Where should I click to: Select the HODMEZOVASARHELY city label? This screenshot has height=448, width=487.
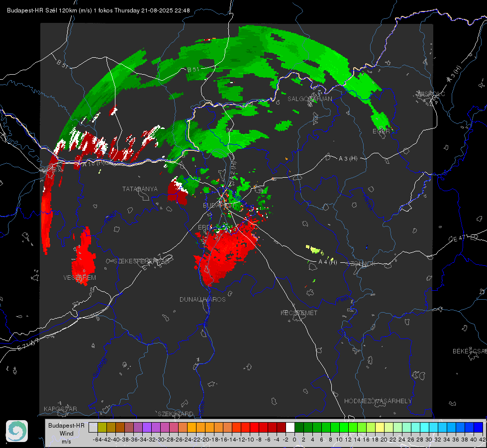[x=378, y=401]
